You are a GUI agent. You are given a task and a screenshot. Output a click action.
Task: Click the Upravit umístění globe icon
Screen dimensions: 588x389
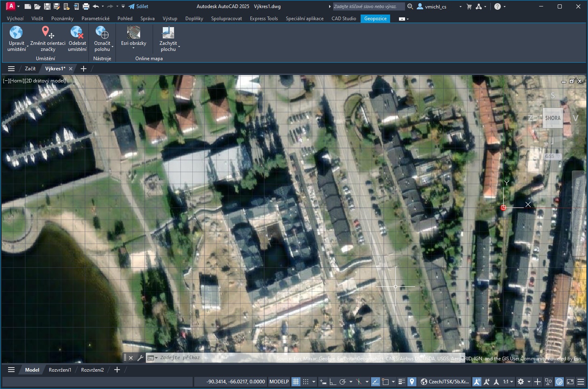pos(16,32)
